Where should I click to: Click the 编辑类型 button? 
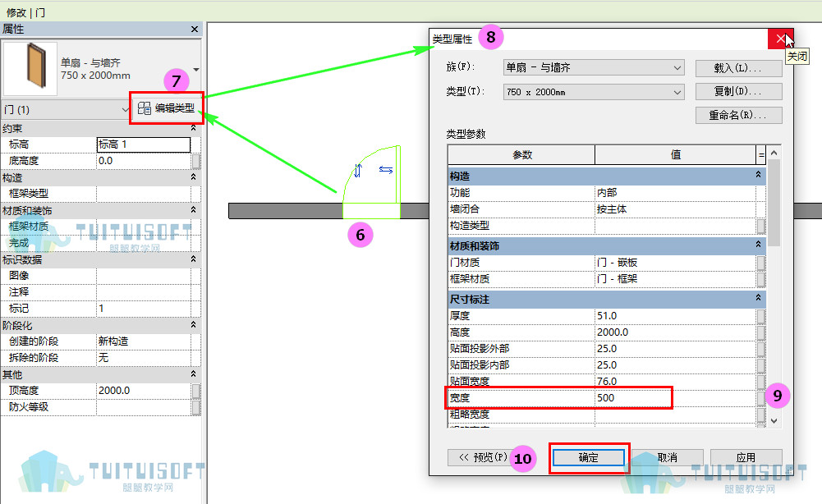166,108
